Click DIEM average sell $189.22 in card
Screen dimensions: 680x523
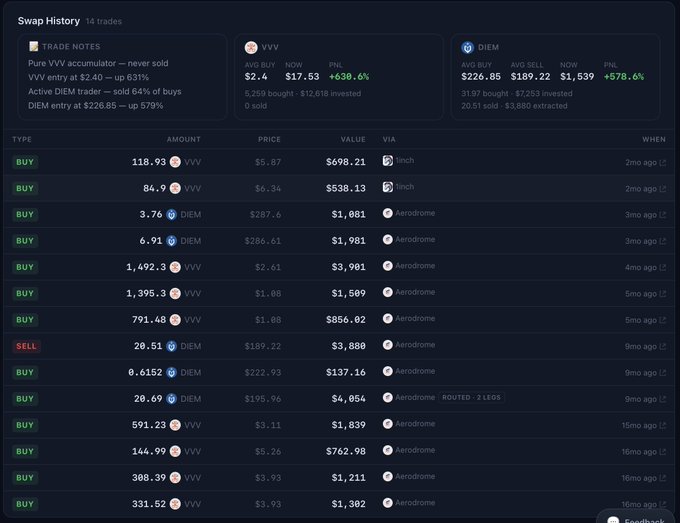(530, 77)
